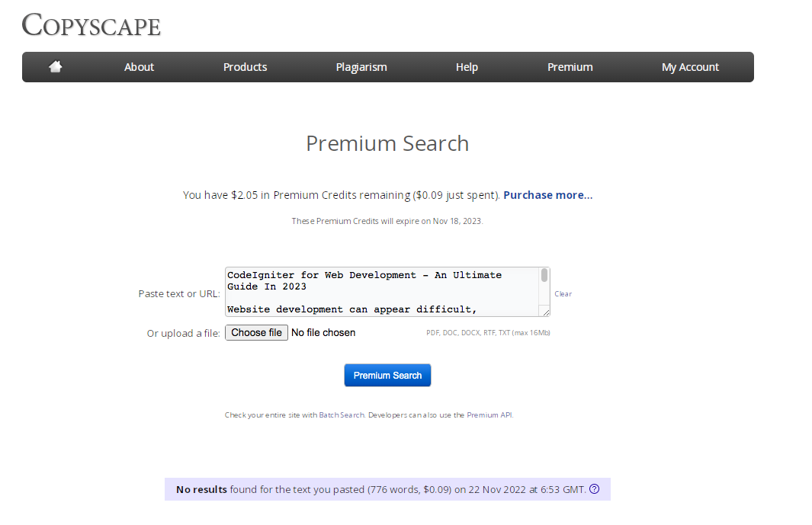The width and height of the screenshot is (812, 525).
Task: Click the home icon in navigation bar
Action: click(56, 66)
